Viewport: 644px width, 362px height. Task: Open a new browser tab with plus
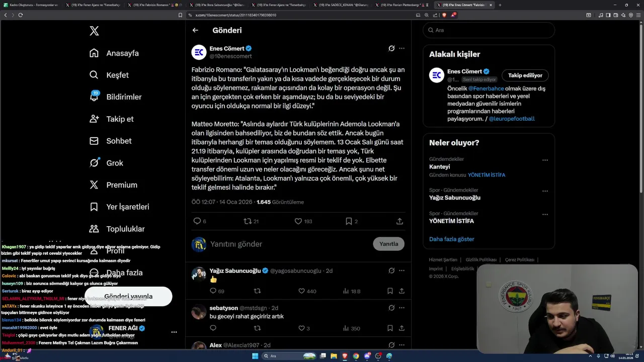coord(500,5)
